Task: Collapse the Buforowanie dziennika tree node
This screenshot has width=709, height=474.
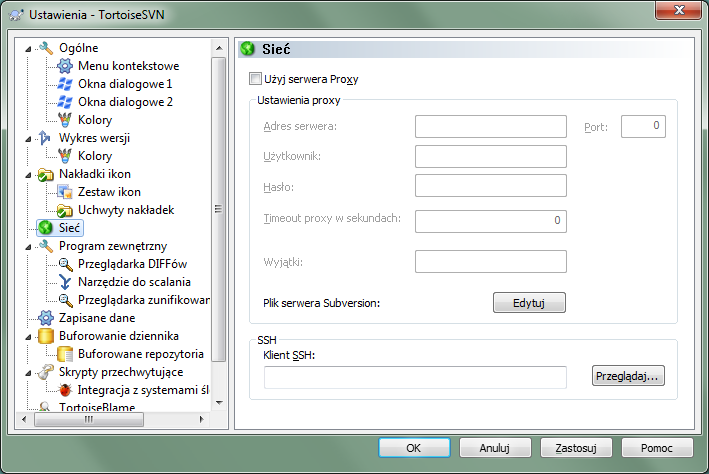Action: [28, 337]
